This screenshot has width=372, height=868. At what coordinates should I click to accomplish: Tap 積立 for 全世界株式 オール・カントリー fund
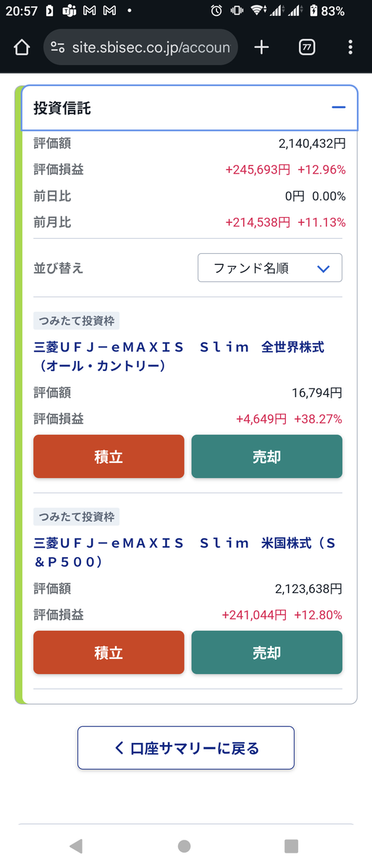[x=109, y=456]
